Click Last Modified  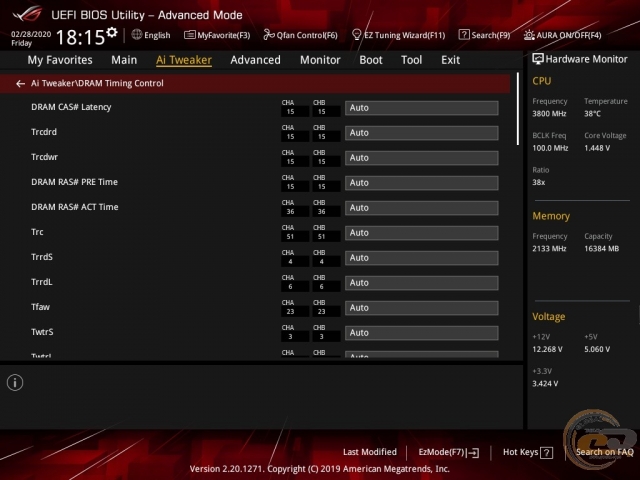pos(370,452)
